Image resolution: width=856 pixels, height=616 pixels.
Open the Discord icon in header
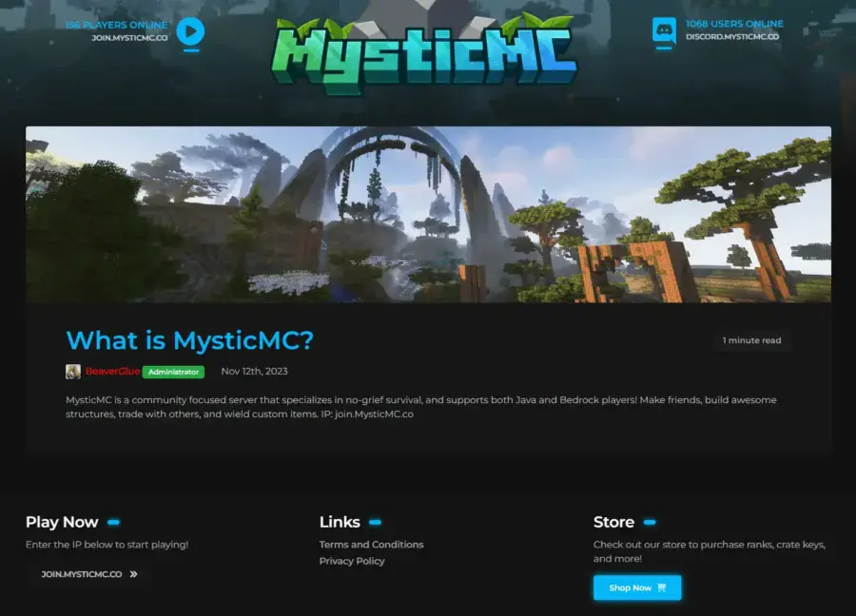click(x=664, y=29)
